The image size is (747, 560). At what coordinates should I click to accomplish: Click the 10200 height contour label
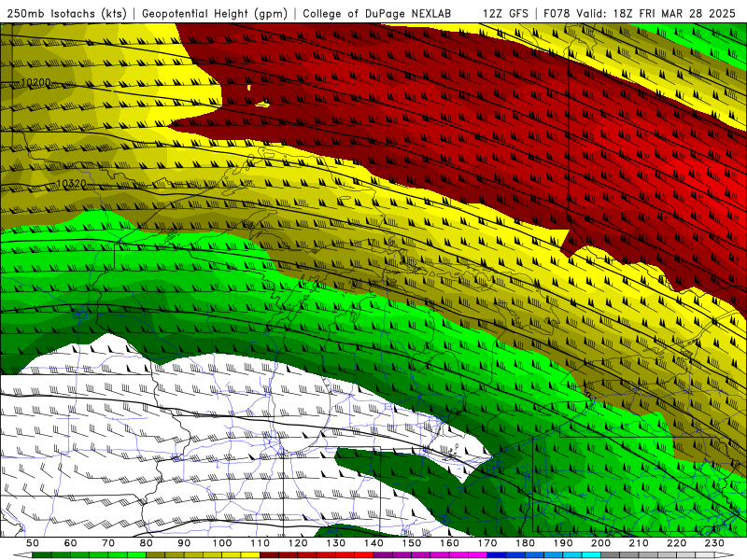35,82
